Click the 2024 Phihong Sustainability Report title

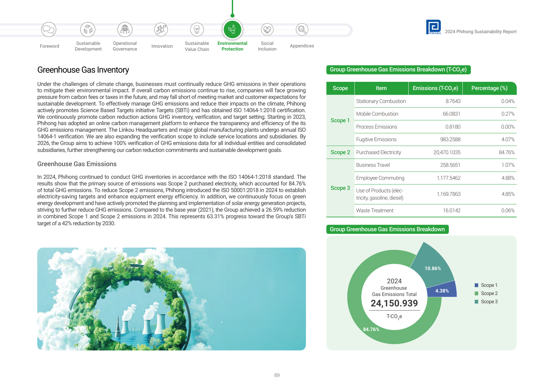click(x=481, y=32)
